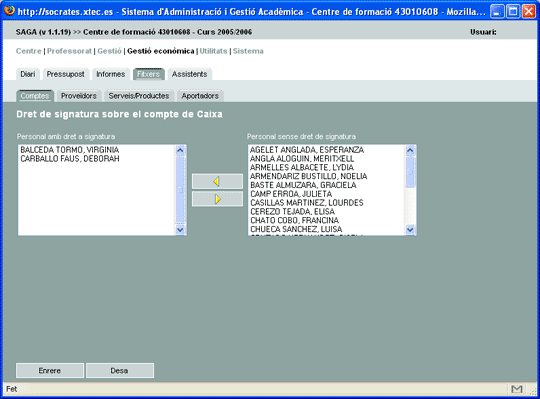The image size is (540, 399).
Task: Click the scrollbar thumb of the no-signature list
Action: (410, 172)
